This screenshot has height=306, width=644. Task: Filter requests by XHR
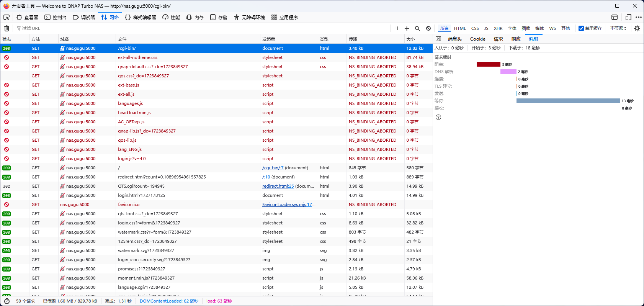(x=498, y=28)
